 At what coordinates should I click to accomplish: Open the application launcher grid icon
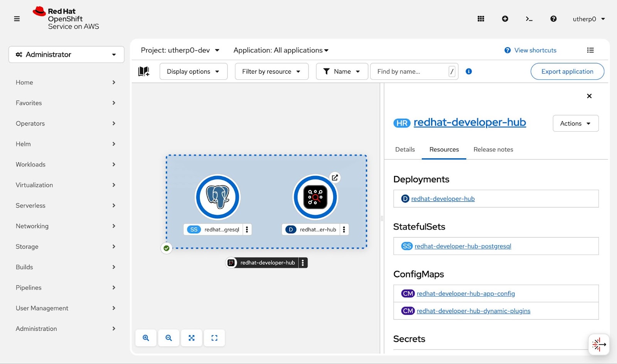point(480,19)
